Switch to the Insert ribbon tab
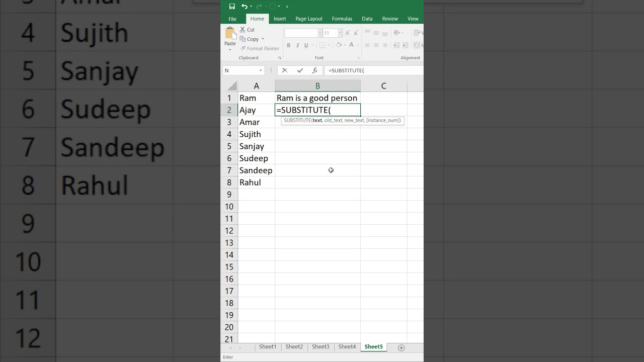Image resolution: width=644 pixels, height=362 pixels. pos(280,19)
